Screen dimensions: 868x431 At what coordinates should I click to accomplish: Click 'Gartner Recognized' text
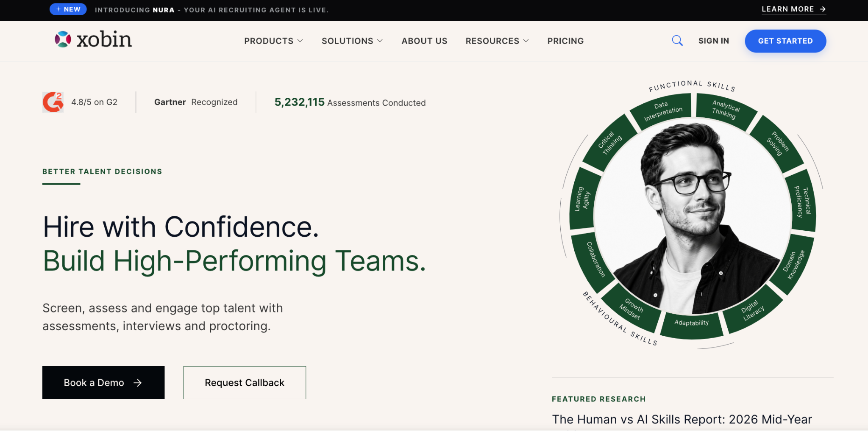[x=196, y=102]
